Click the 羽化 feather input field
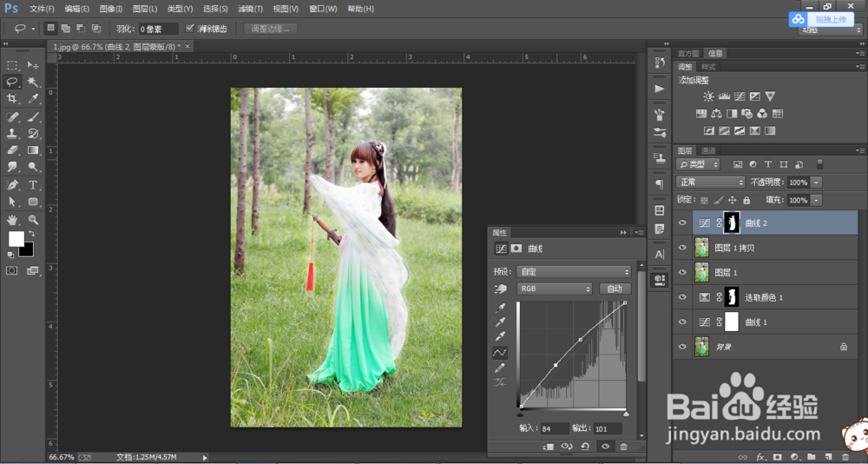The height and width of the screenshot is (464, 868). coord(158,29)
